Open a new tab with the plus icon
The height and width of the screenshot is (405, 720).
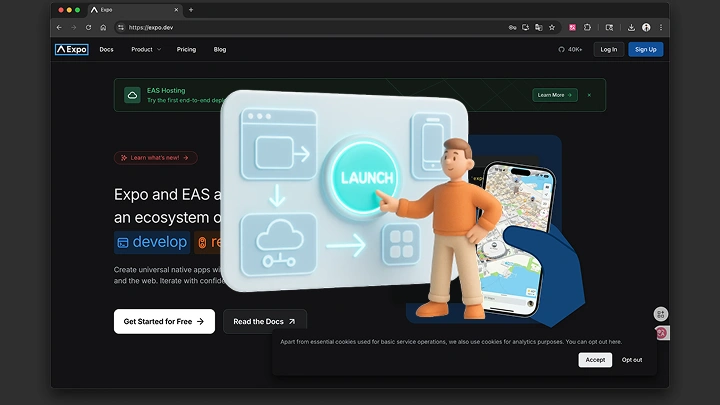tap(191, 10)
